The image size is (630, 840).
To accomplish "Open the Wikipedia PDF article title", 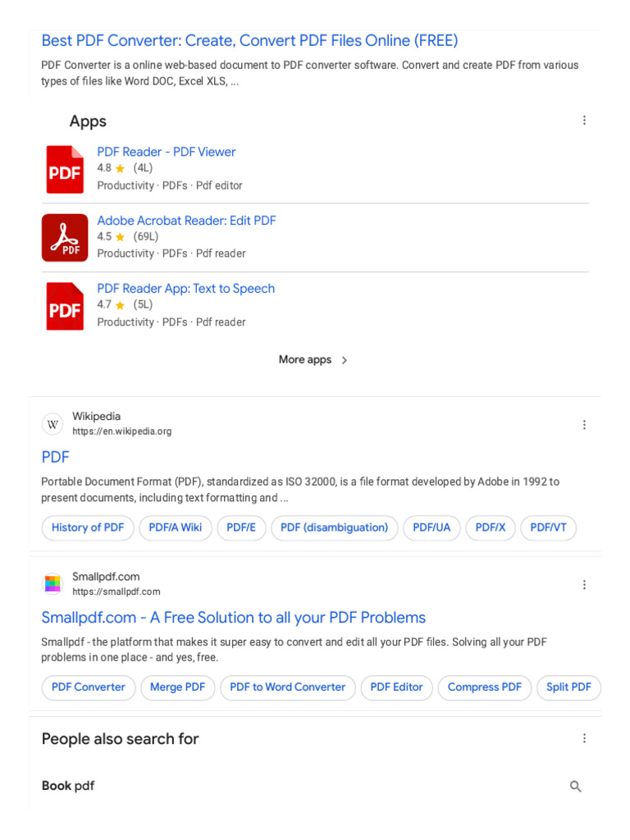I will click(55, 457).
